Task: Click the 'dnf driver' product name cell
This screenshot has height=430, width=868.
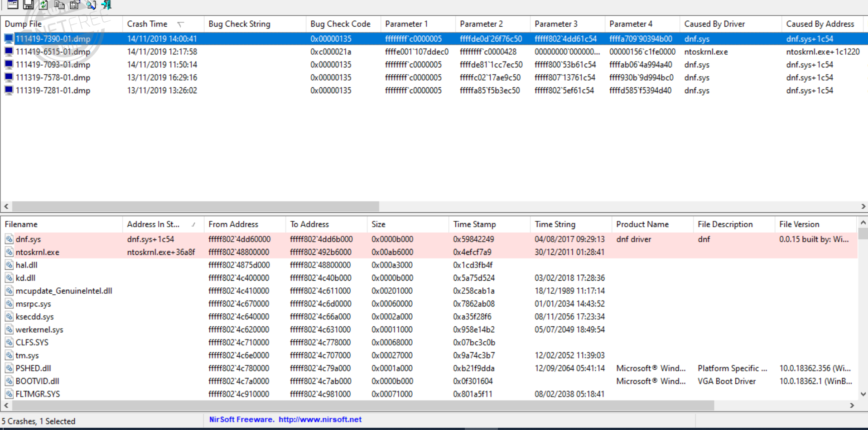Action: pos(633,239)
